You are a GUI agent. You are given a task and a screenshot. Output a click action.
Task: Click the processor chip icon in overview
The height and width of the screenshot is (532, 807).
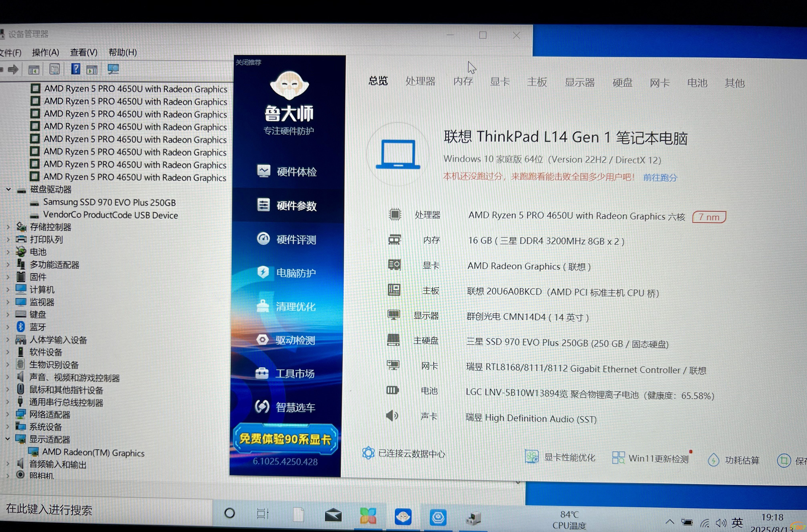pos(395,215)
